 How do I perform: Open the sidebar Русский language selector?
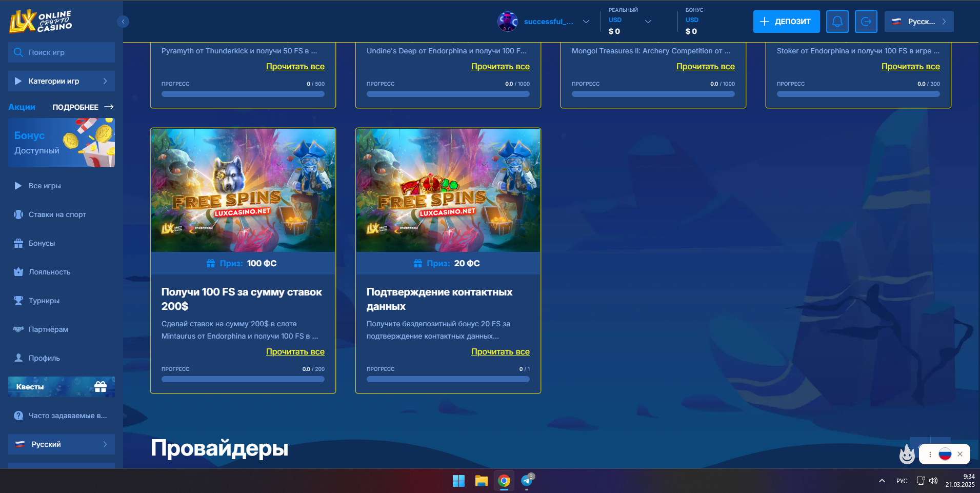62,444
